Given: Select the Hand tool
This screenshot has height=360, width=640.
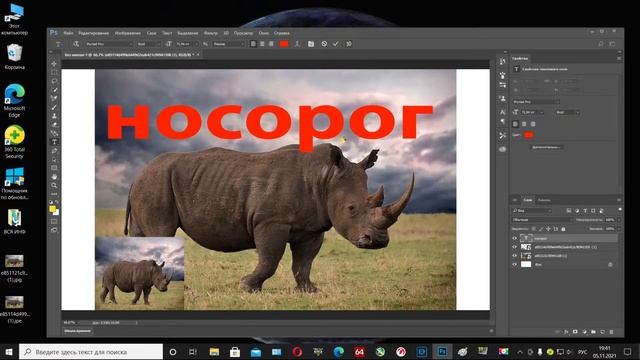Looking at the screenshot, I should click(54, 177).
